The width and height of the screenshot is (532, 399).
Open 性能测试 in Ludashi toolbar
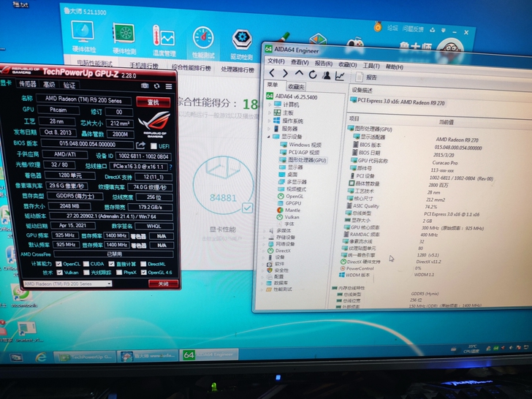click(203, 42)
